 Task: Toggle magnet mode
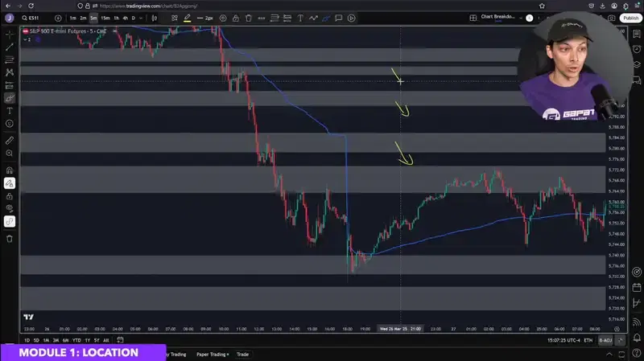(x=10, y=170)
